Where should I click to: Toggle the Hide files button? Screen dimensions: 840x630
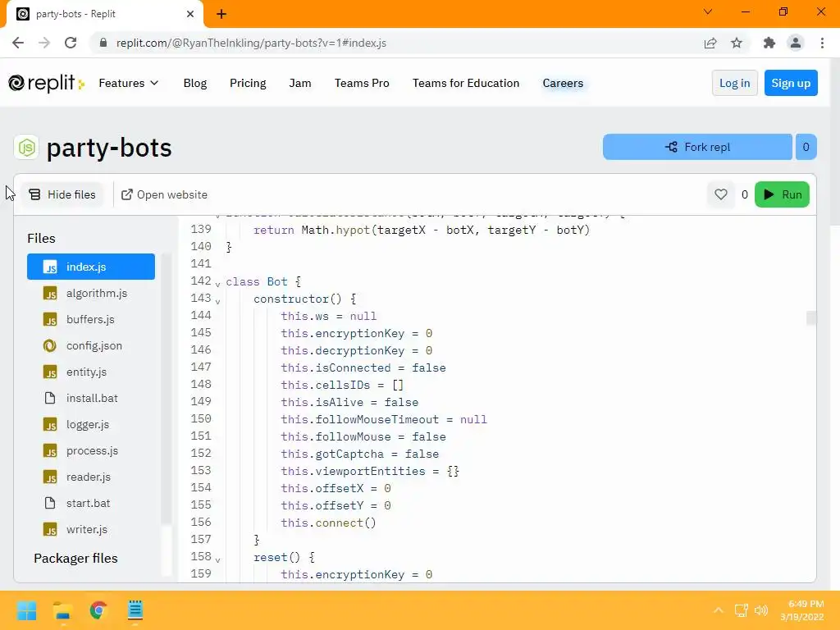point(62,194)
